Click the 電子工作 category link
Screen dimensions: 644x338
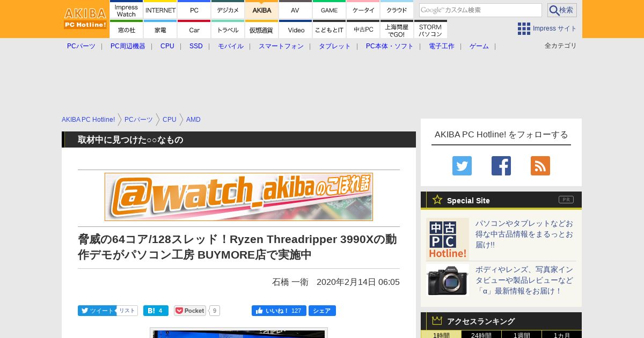[x=442, y=46]
